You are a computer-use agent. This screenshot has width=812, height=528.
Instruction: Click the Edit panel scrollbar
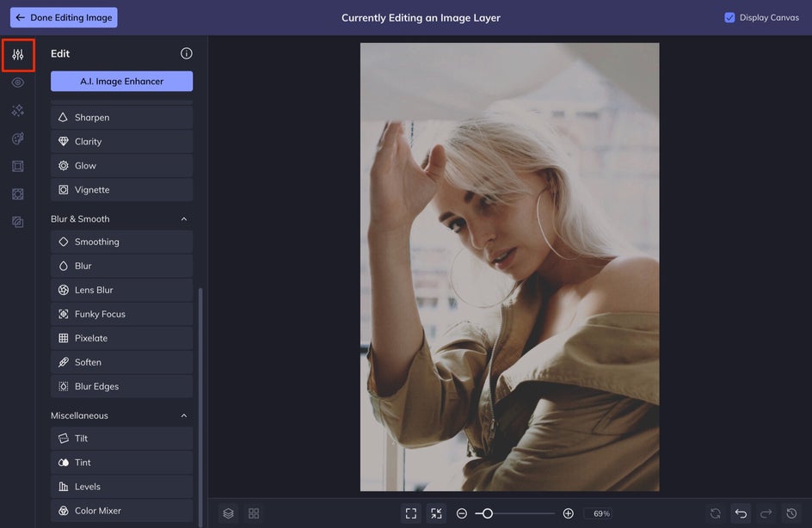200,407
